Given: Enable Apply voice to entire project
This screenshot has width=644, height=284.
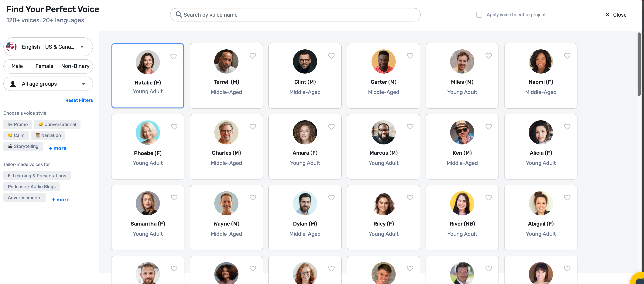Looking at the screenshot, I should [x=479, y=15].
